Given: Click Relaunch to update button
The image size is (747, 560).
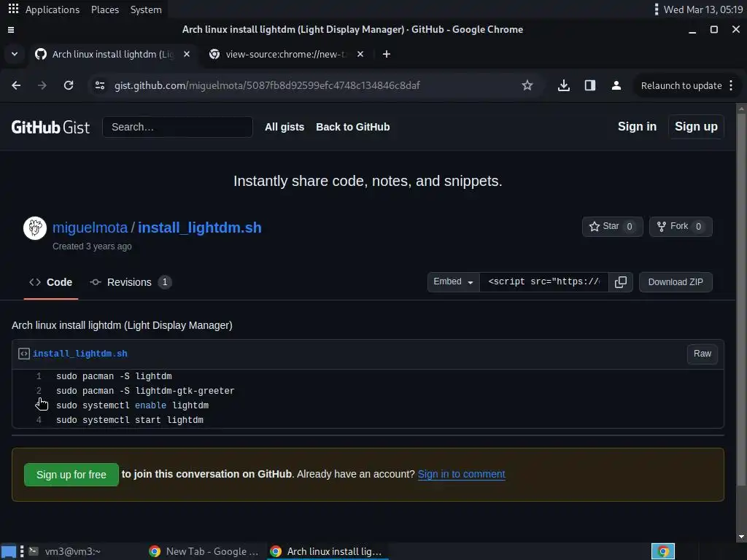Looking at the screenshot, I should click(x=681, y=86).
